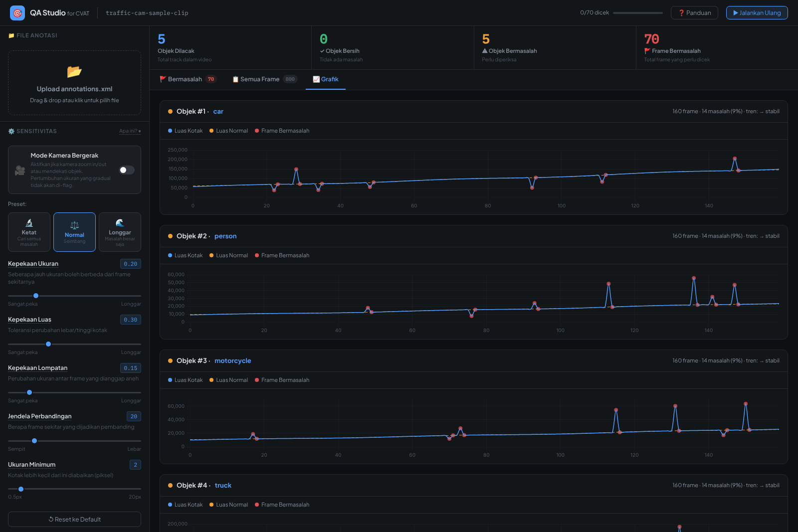
Task: Click the Kepekaan Ukuran value 0.20
Action: [131, 264]
